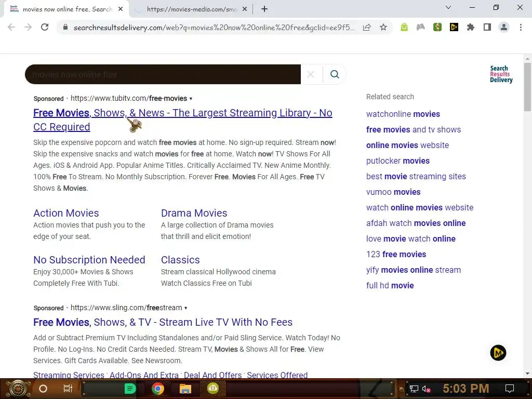Open File Explorer from the taskbar
Image resolution: width=532 pixels, height=399 pixels.
[185, 389]
